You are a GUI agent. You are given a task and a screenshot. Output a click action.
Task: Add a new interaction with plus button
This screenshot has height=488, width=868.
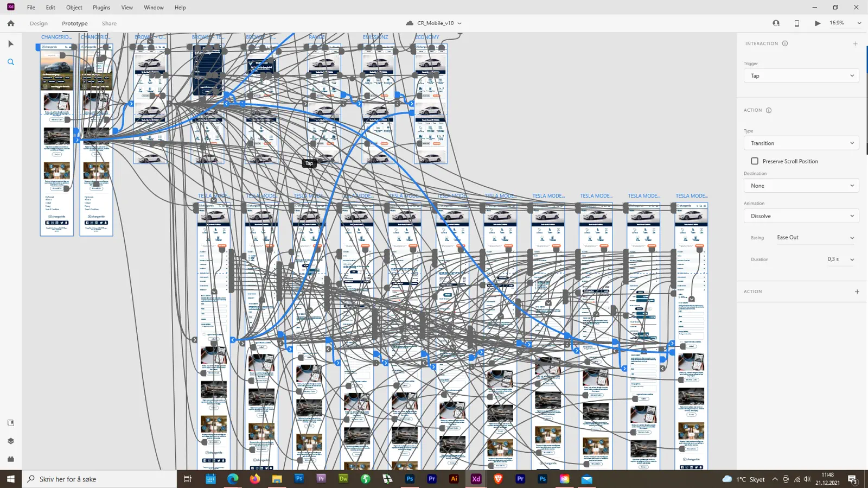(855, 44)
